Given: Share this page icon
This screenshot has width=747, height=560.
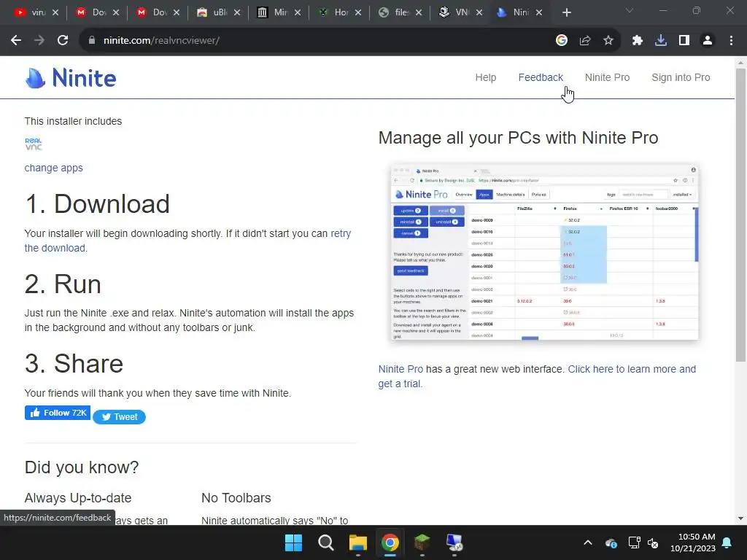Looking at the screenshot, I should [585, 41].
